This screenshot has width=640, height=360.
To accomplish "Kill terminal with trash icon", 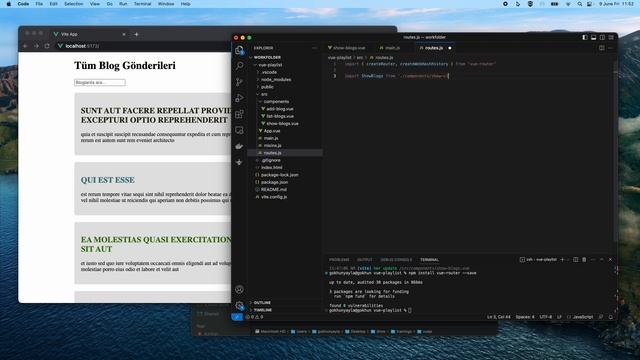I will tap(584, 260).
